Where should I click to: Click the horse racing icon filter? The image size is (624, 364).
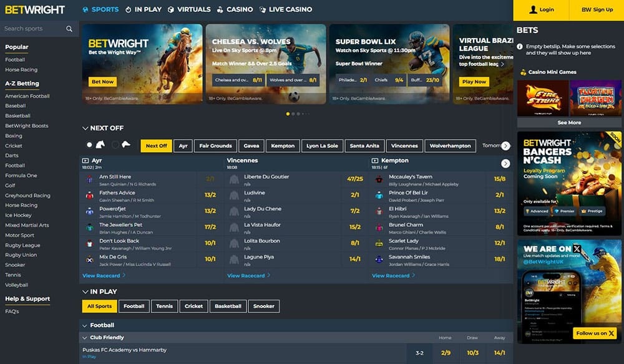(x=100, y=145)
